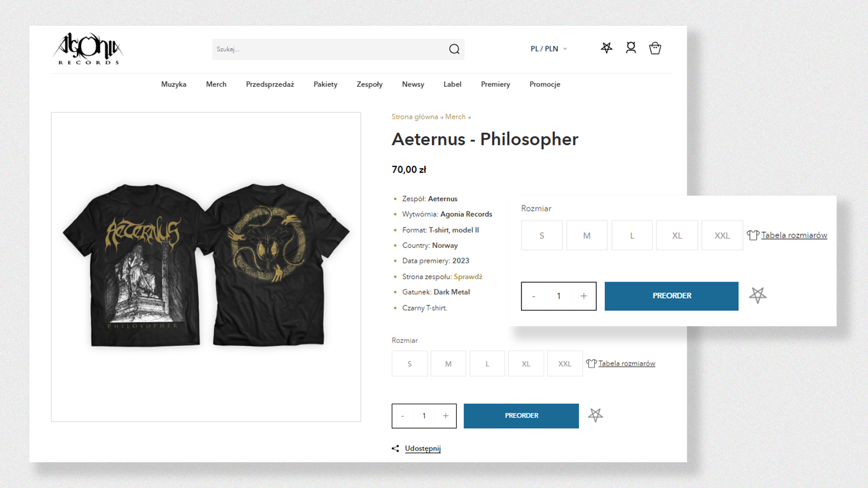Choose size XL in enlarged panel

[x=677, y=235]
